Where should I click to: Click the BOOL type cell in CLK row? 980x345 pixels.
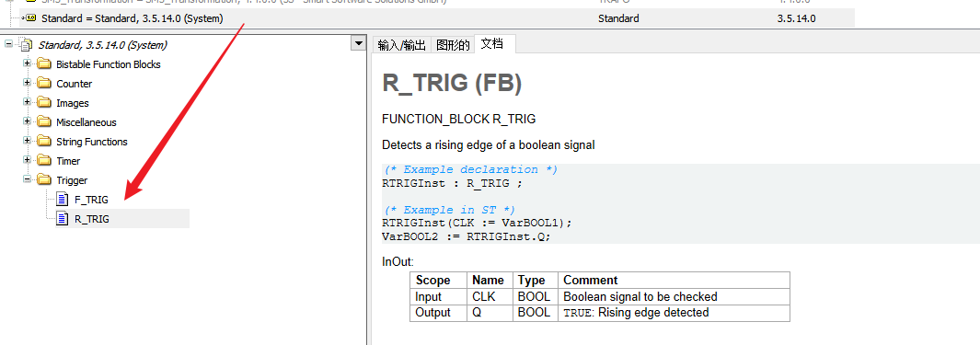(x=536, y=296)
